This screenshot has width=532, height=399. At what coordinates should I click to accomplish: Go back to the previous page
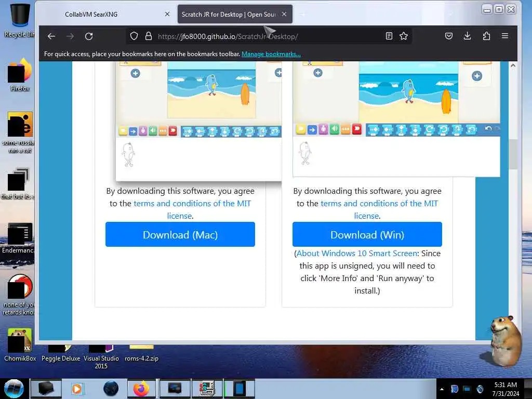click(51, 36)
